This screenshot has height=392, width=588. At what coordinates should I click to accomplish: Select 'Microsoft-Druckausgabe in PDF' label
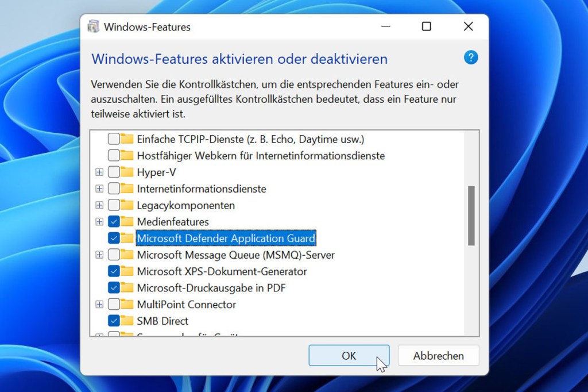[211, 288]
